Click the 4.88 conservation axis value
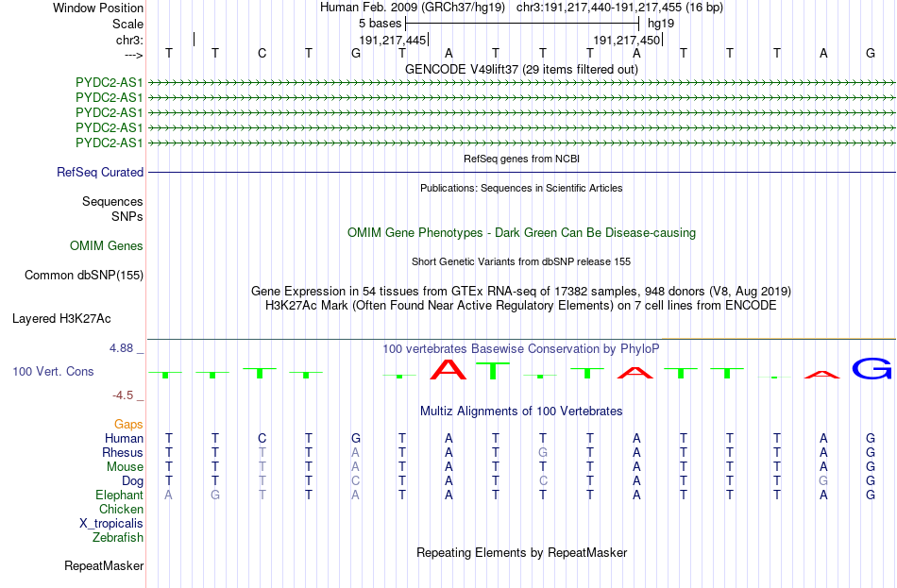 (x=121, y=347)
